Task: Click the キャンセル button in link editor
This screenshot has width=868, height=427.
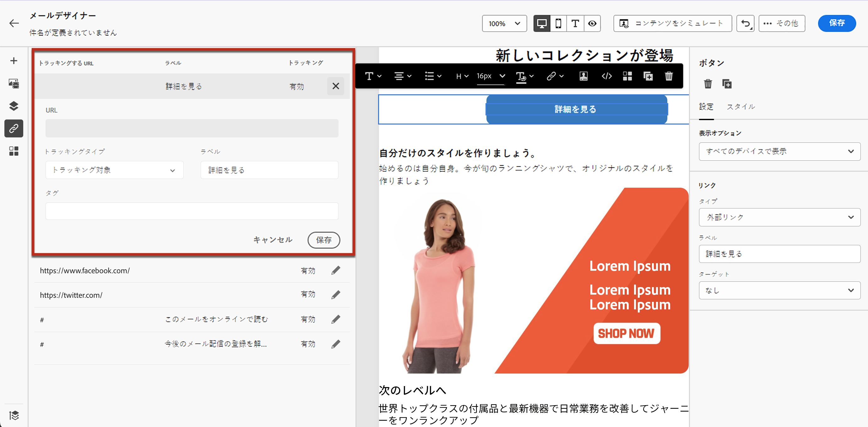Action: pyautogui.click(x=273, y=240)
